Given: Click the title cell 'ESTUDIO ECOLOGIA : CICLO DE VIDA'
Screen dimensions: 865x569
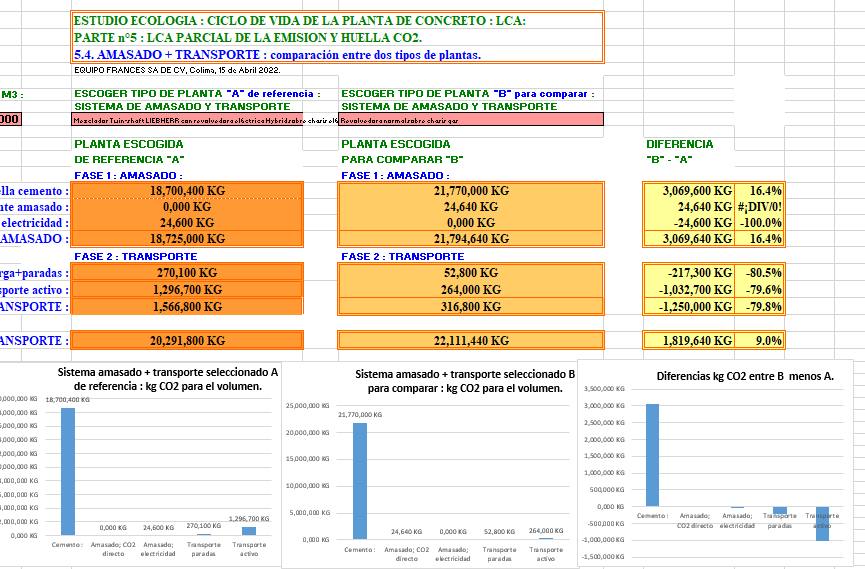Looking at the screenshot, I should click(x=300, y=21).
